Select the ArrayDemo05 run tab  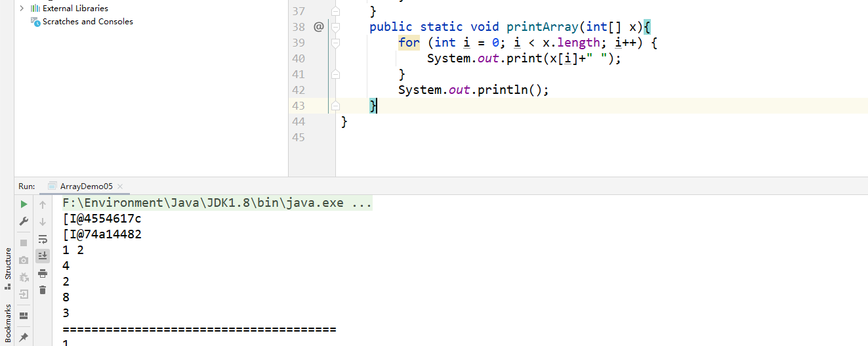85,186
